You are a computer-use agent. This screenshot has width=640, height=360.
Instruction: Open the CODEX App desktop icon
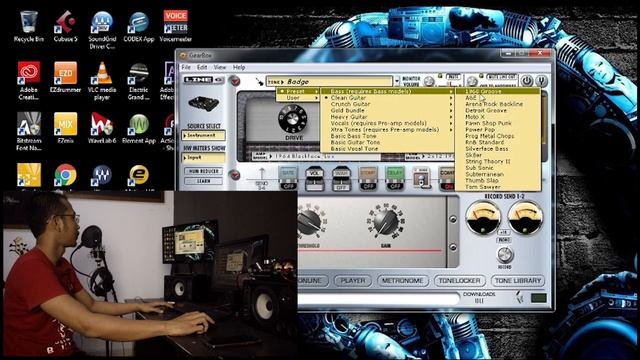(x=139, y=26)
